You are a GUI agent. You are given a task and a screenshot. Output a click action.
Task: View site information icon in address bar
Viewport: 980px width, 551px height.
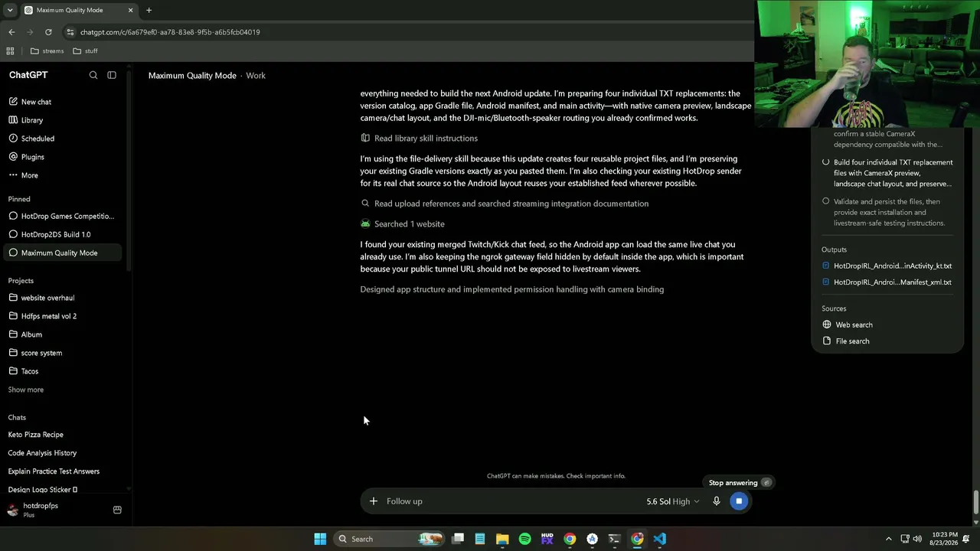pos(70,32)
